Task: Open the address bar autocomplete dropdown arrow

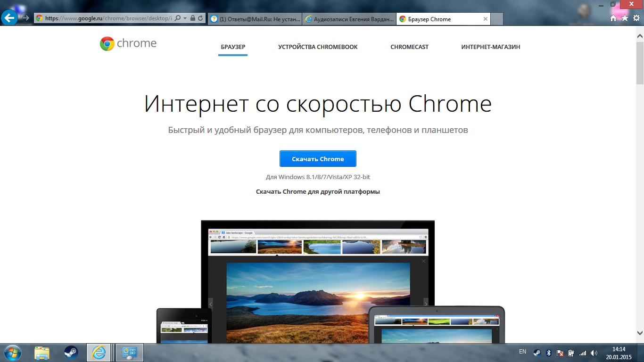Action: [185, 18]
